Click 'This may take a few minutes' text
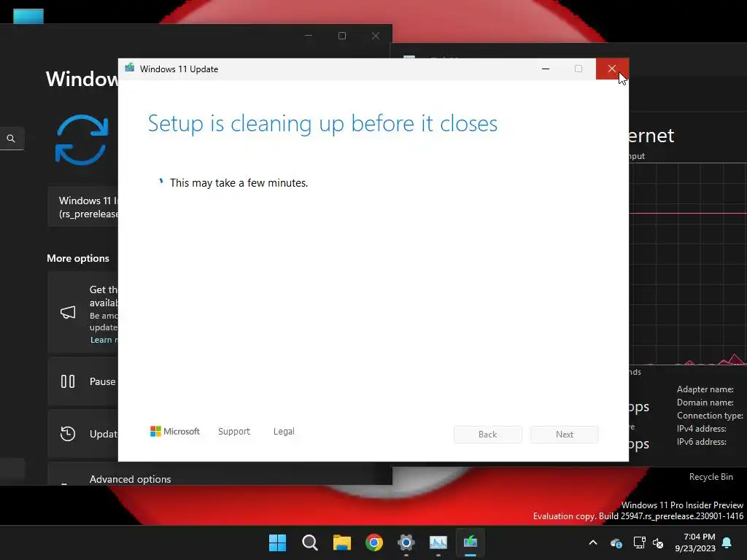The image size is (747, 560). click(239, 183)
